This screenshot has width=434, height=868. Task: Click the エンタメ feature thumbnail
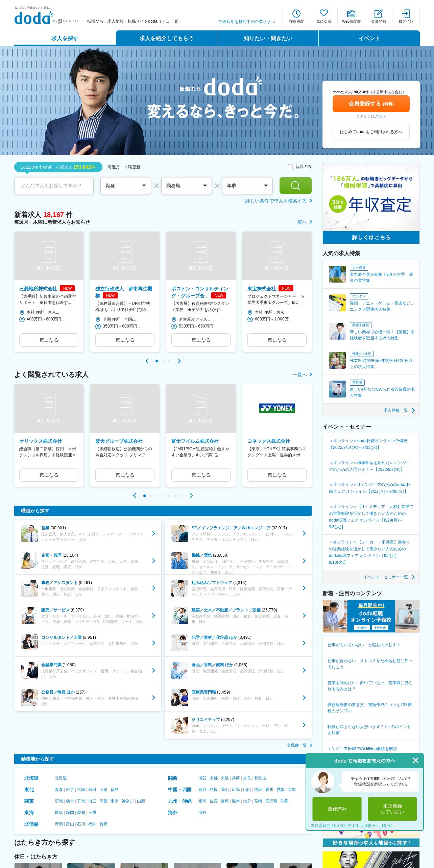tap(337, 303)
